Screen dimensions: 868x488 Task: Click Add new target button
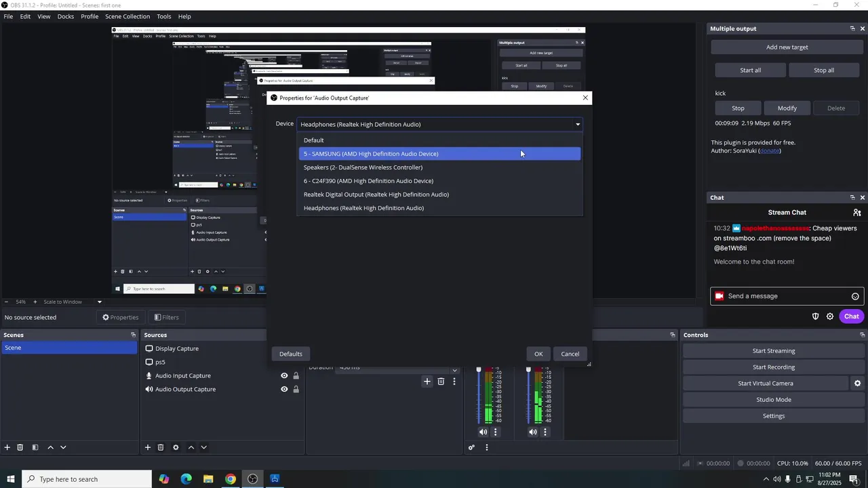point(787,47)
